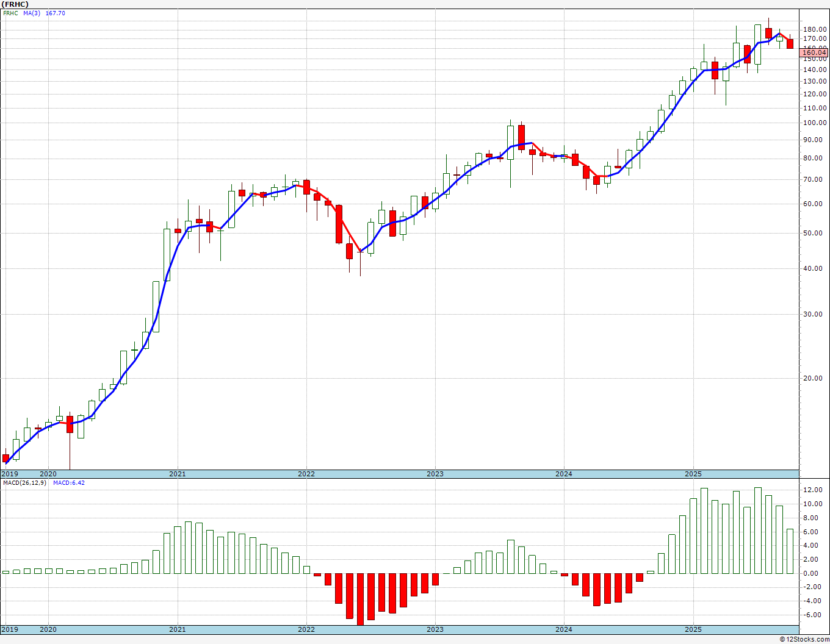Screen dimensions: 830x644
Task: Select the FRHC legend label
Action: [x=11, y=13]
